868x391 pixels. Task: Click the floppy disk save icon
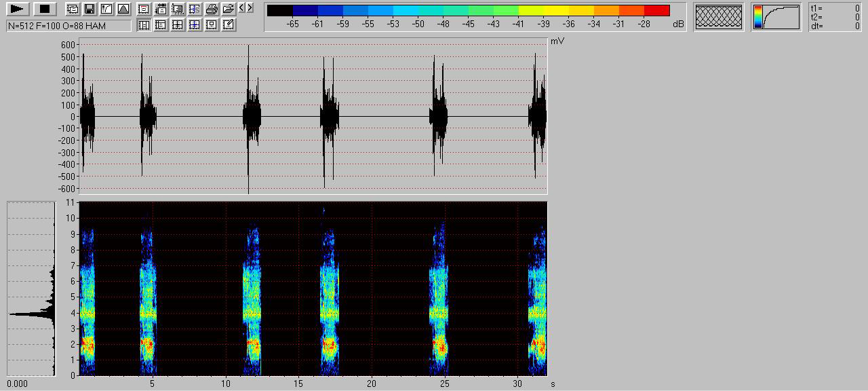click(x=89, y=9)
